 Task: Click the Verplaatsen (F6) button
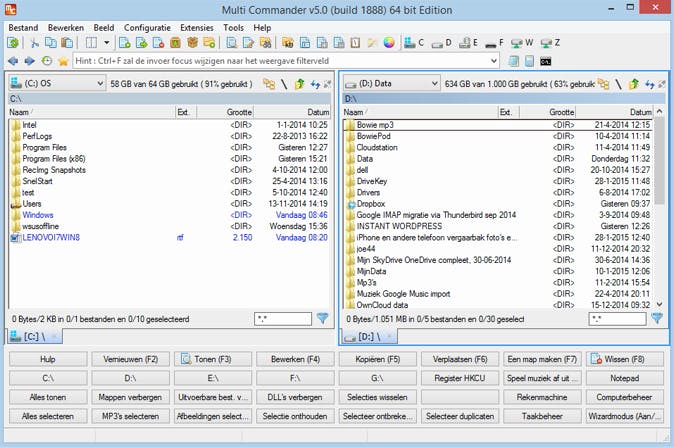tap(460, 359)
